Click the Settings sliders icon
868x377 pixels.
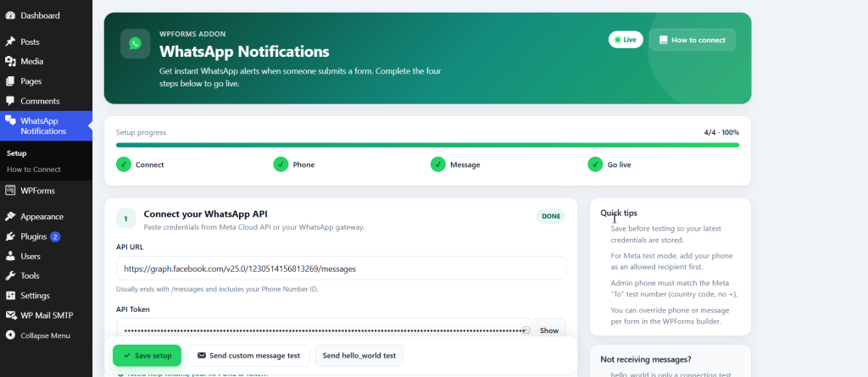(10, 296)
